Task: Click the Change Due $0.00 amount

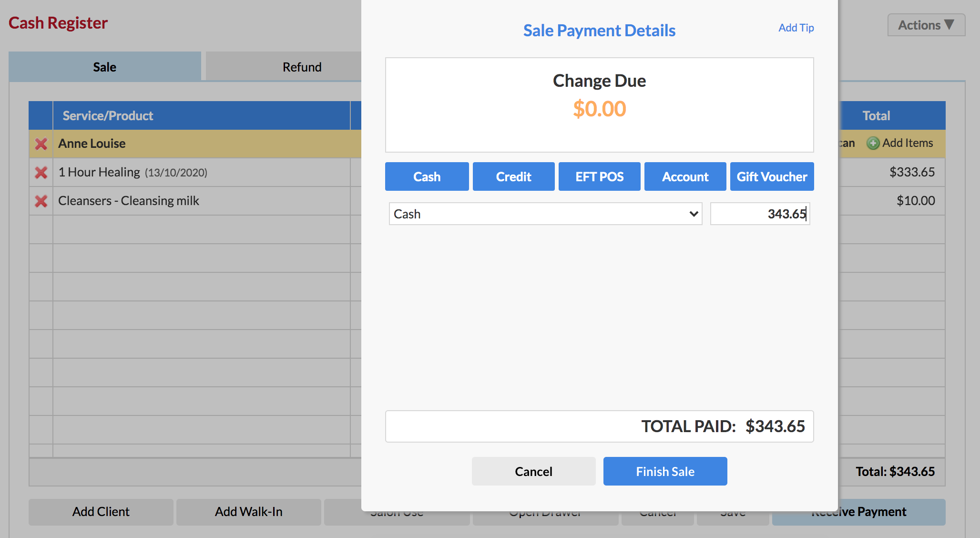Action: [x=599, y=109]
